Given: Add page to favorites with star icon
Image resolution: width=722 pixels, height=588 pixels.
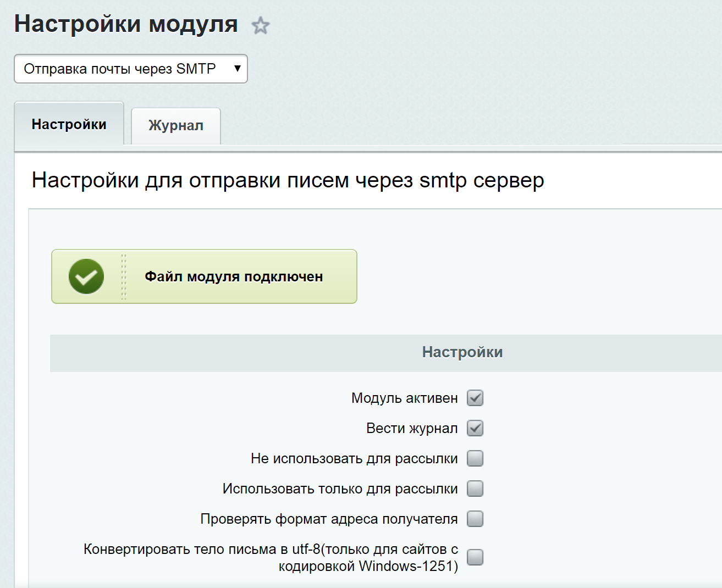Looking at the screenshot, I should pos(261,25).
